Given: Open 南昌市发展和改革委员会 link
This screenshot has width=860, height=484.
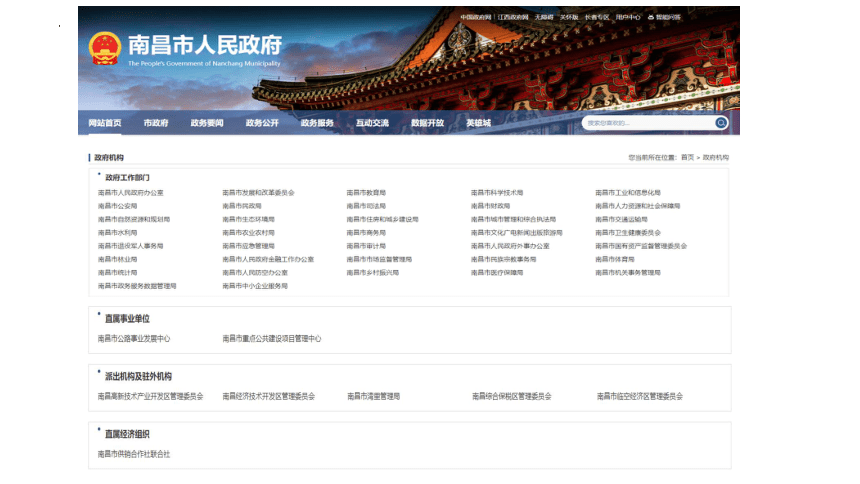Looking at the screenshot, I should pos(258,193).
